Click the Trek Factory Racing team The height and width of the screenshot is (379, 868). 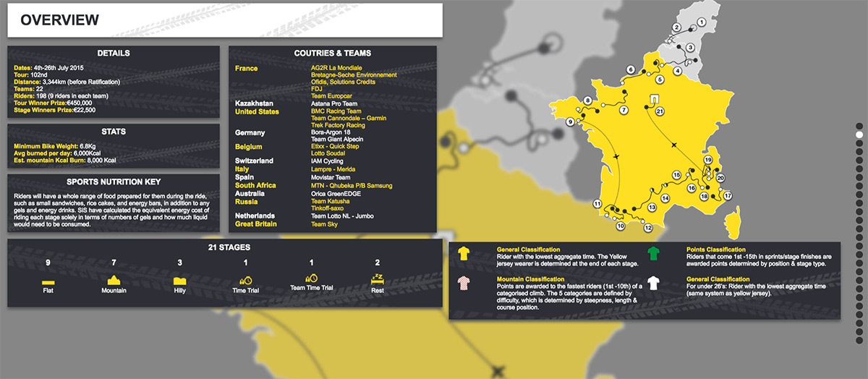[x=338, y=125]
